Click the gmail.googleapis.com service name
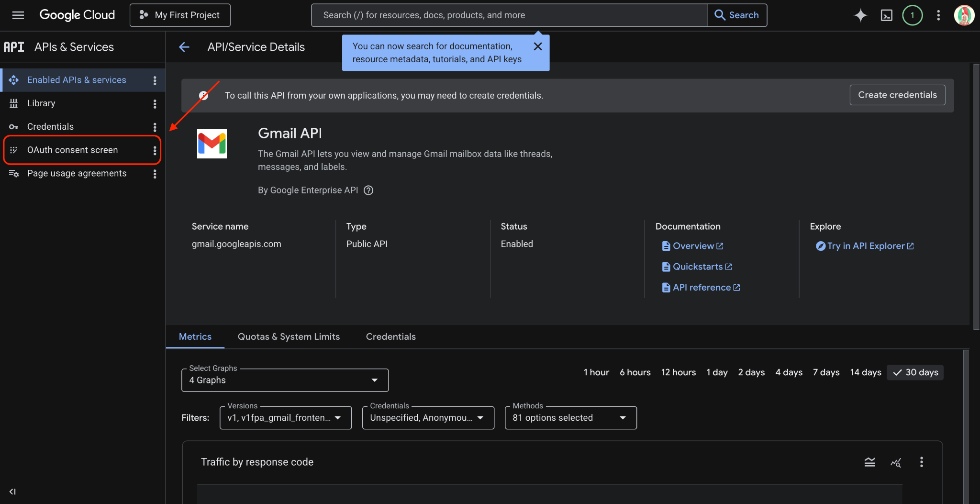Screen dimensions: 980x504 (236, 244)
